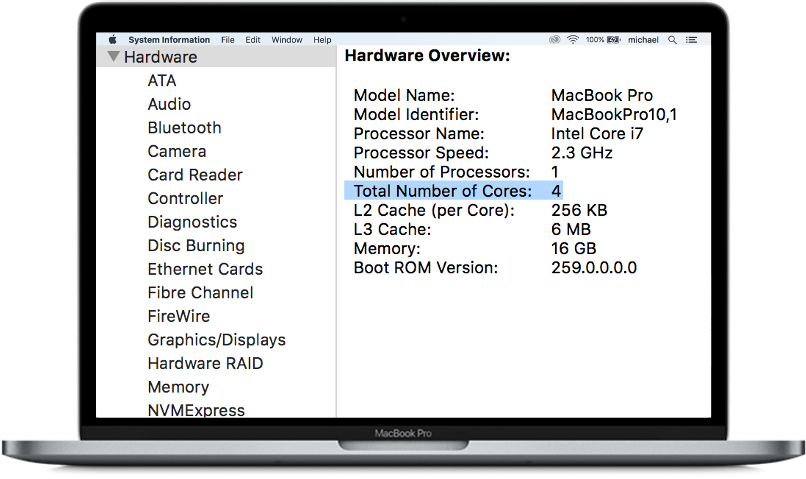The image size is (806, 479).
Task: Select Memory in the sidebar list
Action: 178,388
